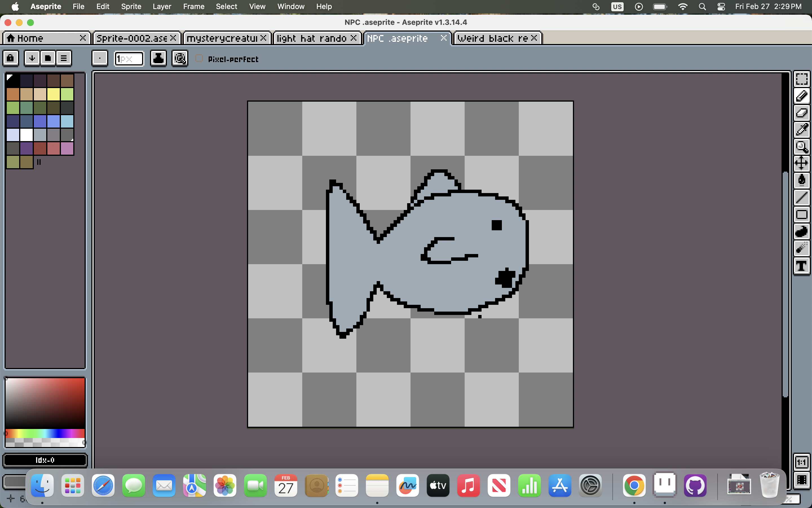Image resolution: width=812 pixels, height=508 pixels.
Task: Click the Idx-0 foreground color button
Action: coord(45,460)
